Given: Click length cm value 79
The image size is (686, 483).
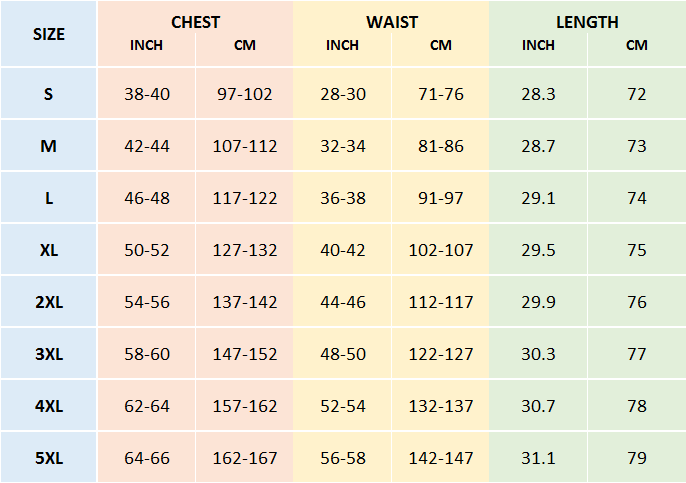Looking at the screenshot, I should coord(637,458).
